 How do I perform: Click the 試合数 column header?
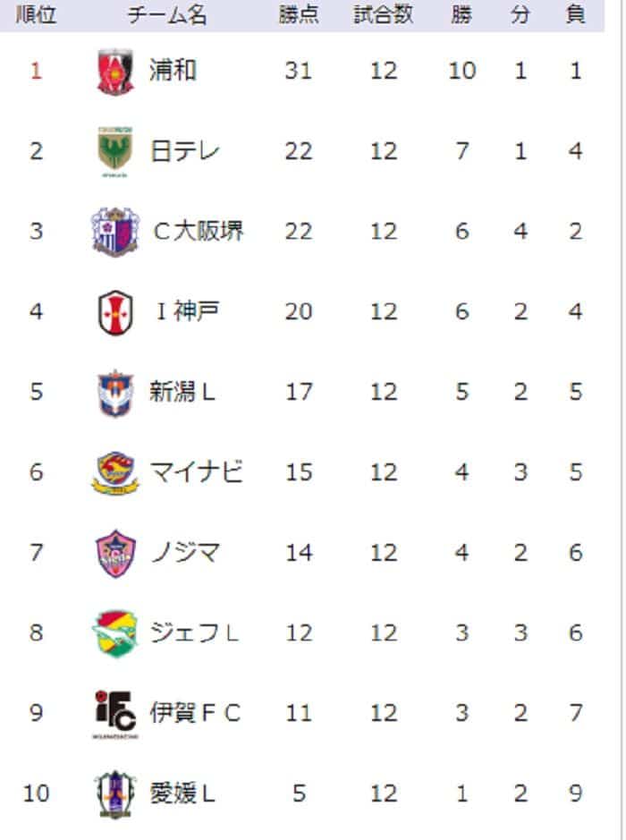[384, 14]
